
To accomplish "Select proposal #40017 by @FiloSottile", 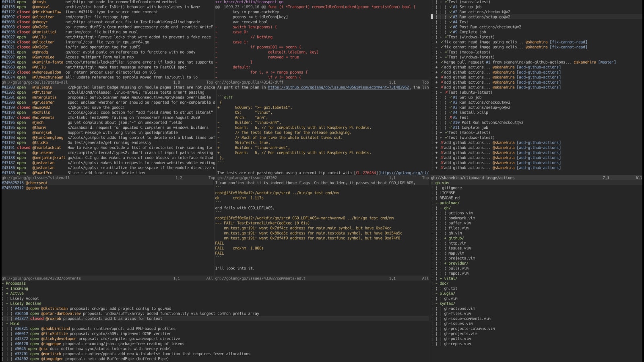I will (93, 334).
